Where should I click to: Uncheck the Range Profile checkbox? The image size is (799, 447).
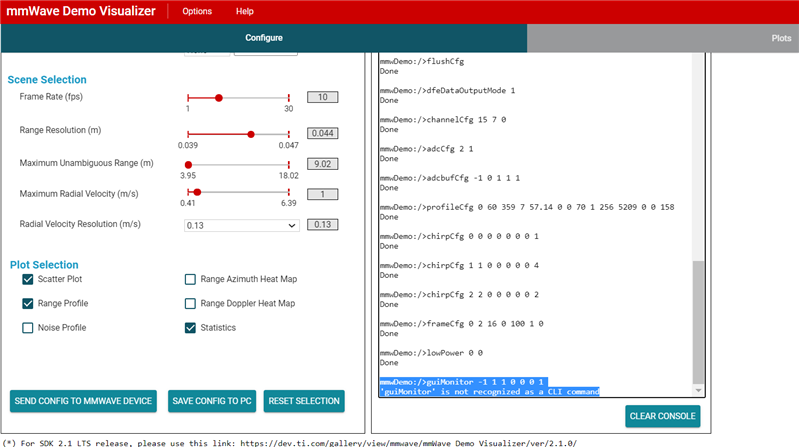tap(28, 304)
